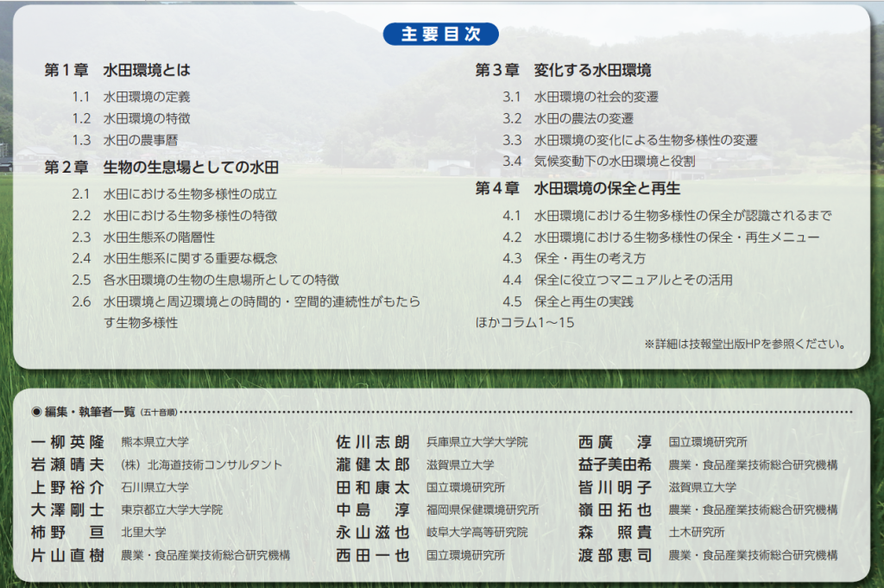Click section 4.5 保全と再生の実践
Image resolution: width=884 pixels, height=588 pixels.
coord(583,301)
